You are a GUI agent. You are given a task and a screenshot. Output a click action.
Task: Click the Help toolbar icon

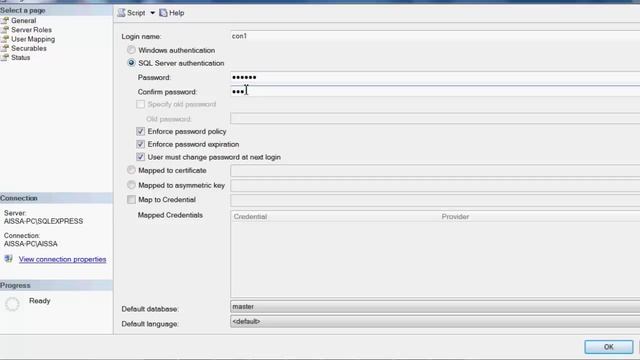163,13
